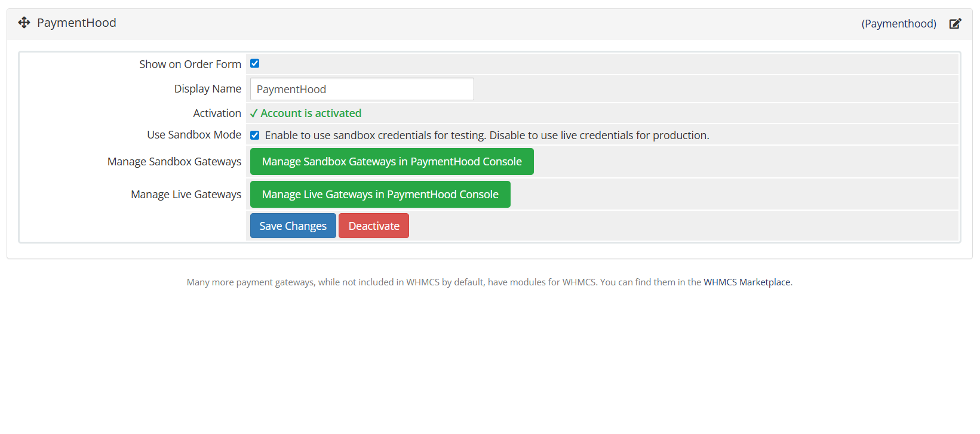Toggle the Show on Order Form checkbox
Screen dimensions: 980x434
click(255, 63)
